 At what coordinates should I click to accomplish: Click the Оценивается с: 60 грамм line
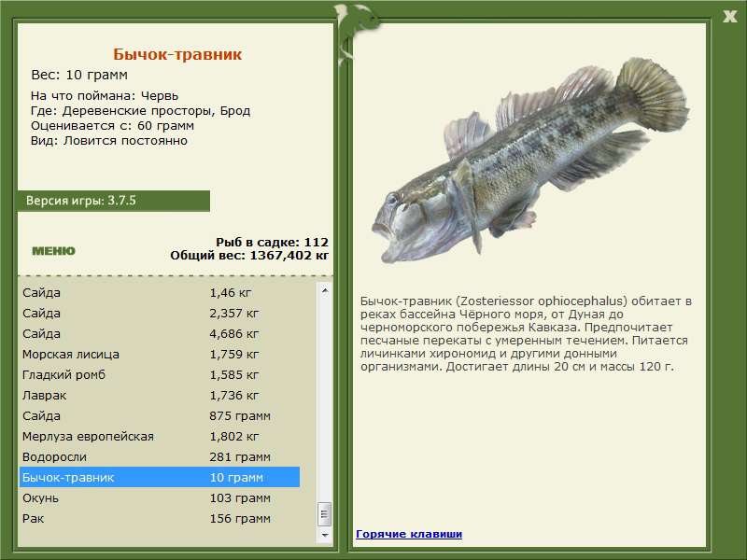tap(112, 126)
